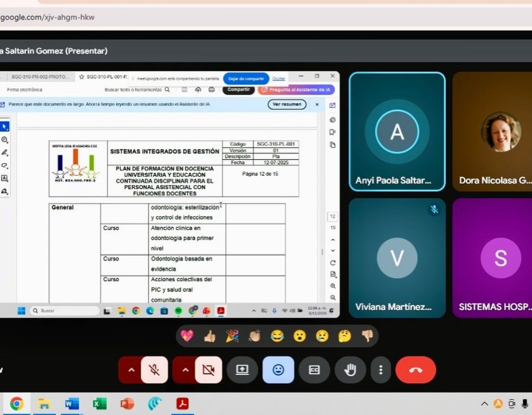Open the emoji reactions panel button
The image size is (532, 415).
pos(278,370)
